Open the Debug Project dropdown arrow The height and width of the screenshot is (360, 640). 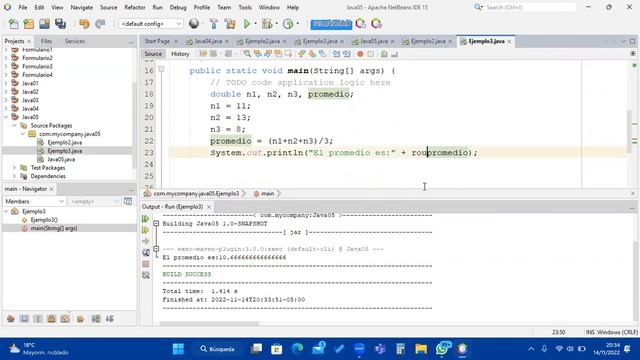click(276, 24)
